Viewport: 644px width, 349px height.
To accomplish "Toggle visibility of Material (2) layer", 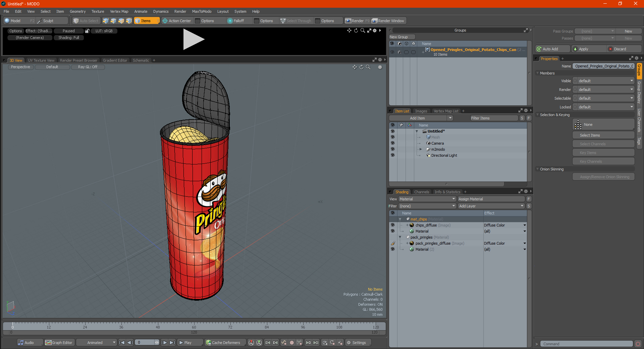I will click(392, 249).
